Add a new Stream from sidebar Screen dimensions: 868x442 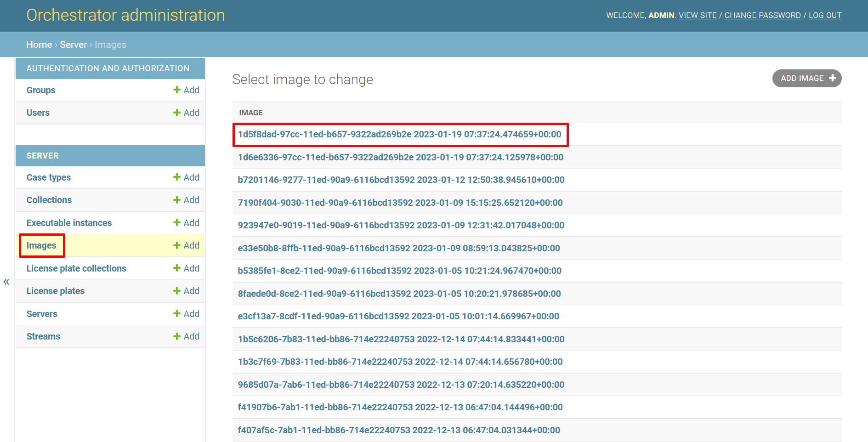[x=186, y=336]
